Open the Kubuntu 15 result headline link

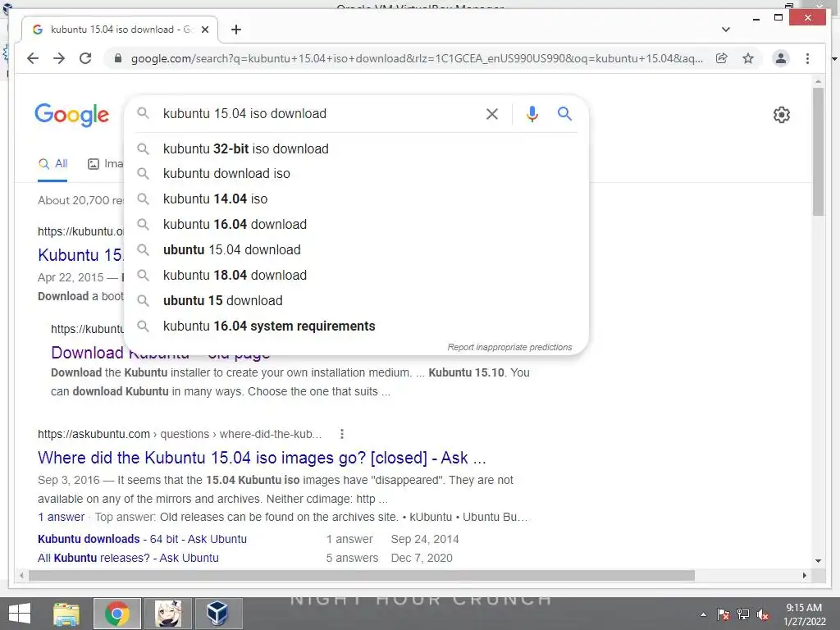click(80, 255)
